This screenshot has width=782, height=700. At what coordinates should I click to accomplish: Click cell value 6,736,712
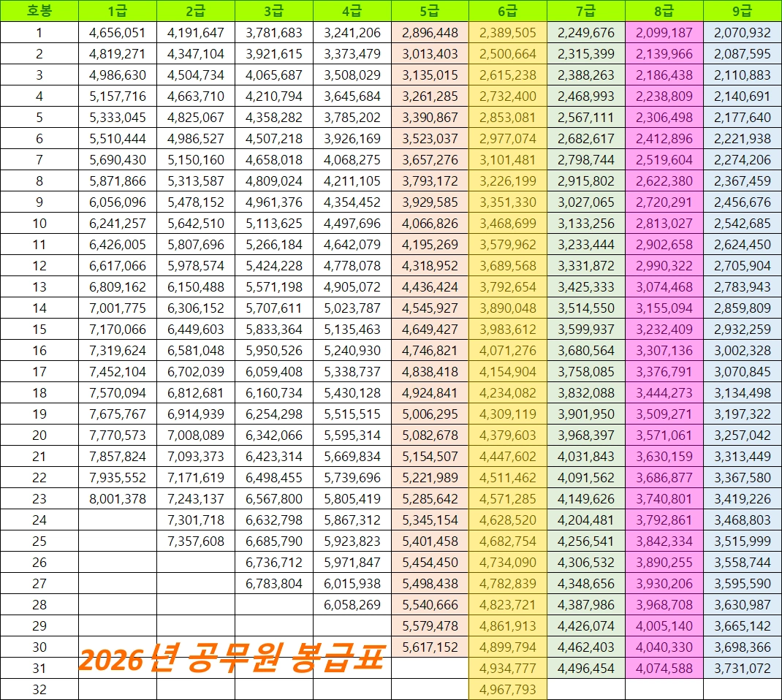point(274,563)
